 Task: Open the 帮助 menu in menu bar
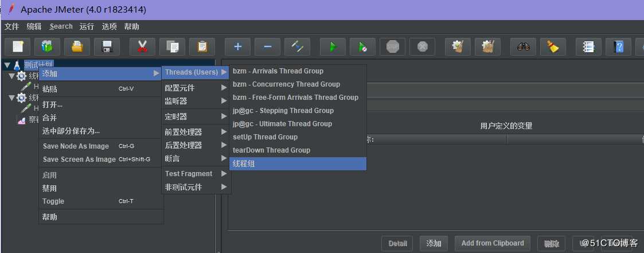tap(131, 27)
